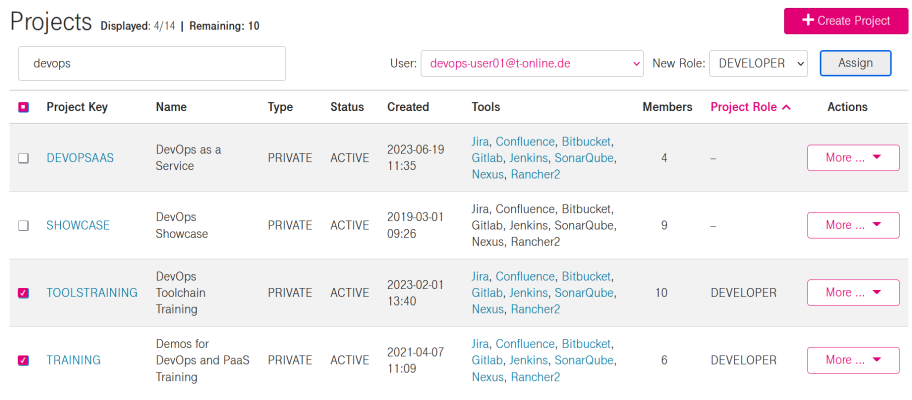Open Nexus link in TRAINING row
The image size is (912, 400).
click(x=487, y=376)
